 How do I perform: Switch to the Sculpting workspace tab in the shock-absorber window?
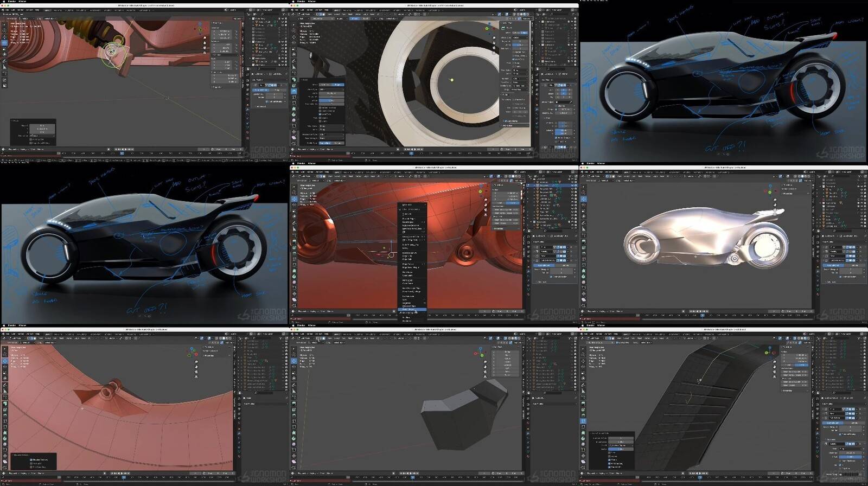(69, 10)
